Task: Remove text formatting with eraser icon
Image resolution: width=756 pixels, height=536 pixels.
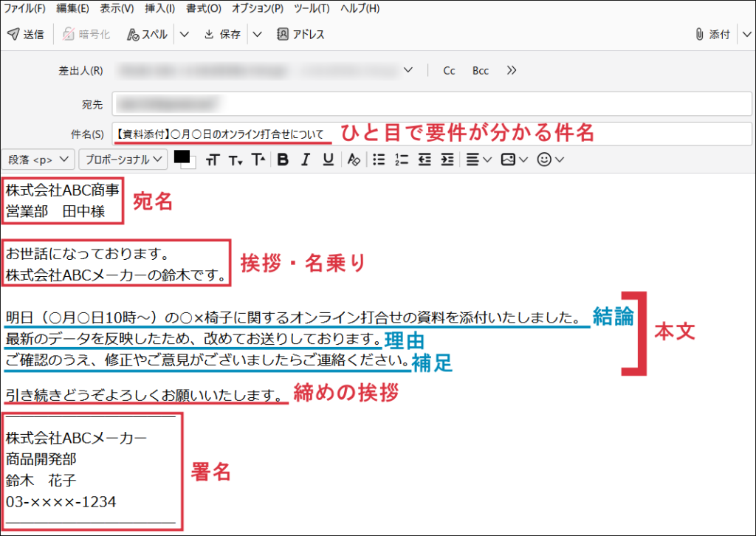Action: pos(354,159)
